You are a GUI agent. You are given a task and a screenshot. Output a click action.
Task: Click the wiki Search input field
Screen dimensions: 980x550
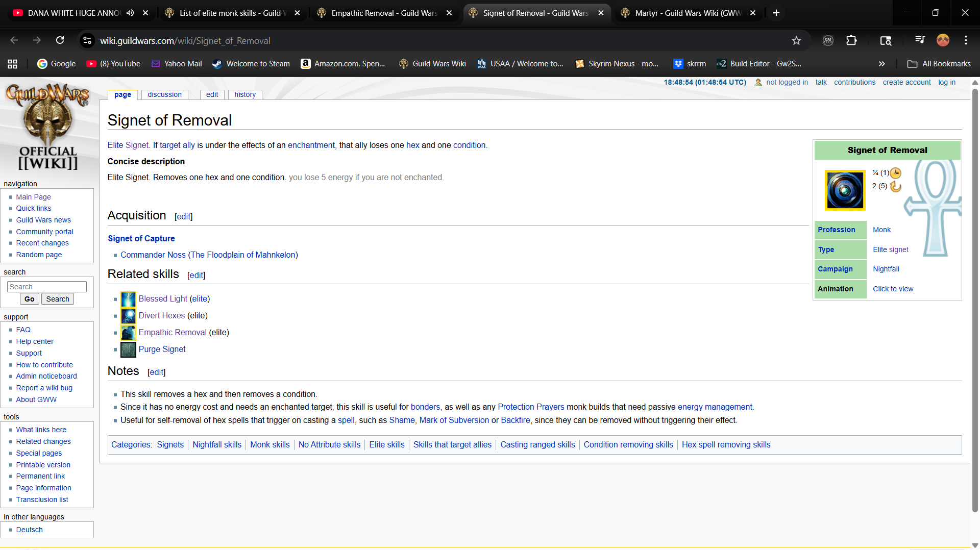pyautogui.click(x=47, y=287)
